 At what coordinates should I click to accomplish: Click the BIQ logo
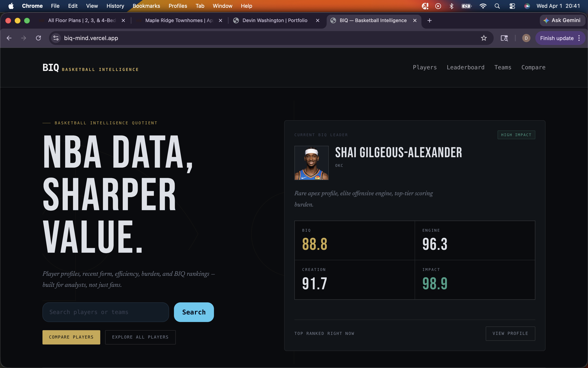pos(51,67)
